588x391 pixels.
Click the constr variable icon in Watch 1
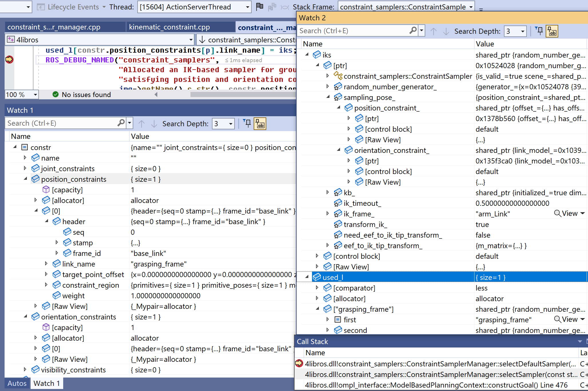coord(25,147)
